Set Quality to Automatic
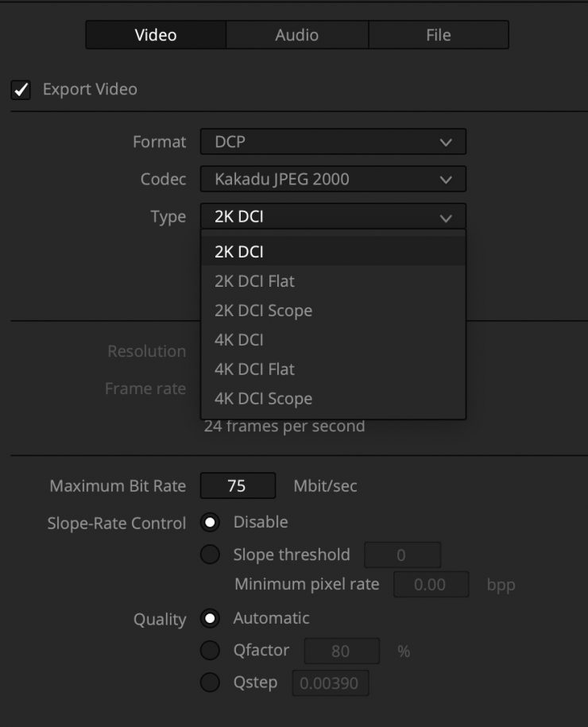The image size is (588, 727). [x=211, y=618]
